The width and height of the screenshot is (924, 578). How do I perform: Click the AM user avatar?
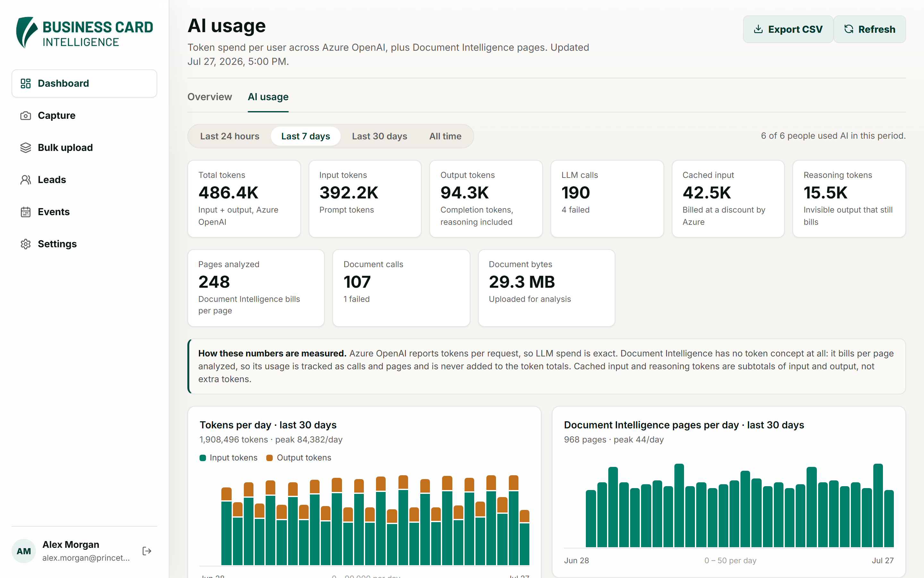24,551
